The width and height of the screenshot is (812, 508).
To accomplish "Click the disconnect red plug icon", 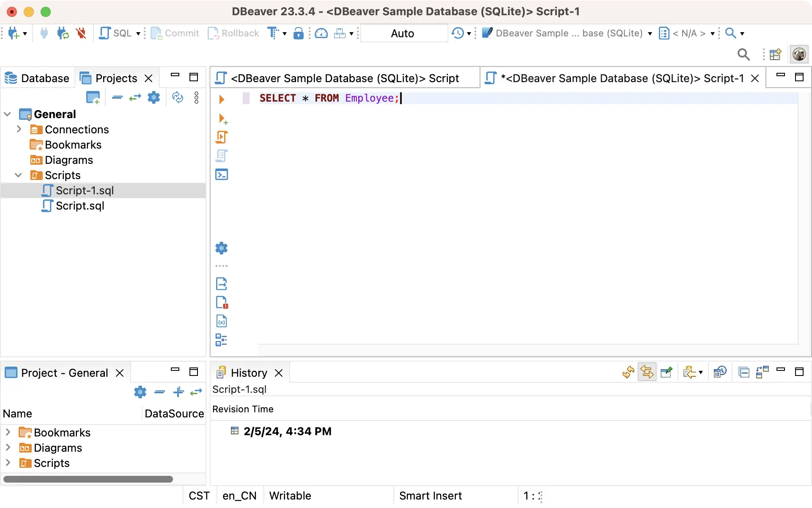I will click(x=81, y=33).
